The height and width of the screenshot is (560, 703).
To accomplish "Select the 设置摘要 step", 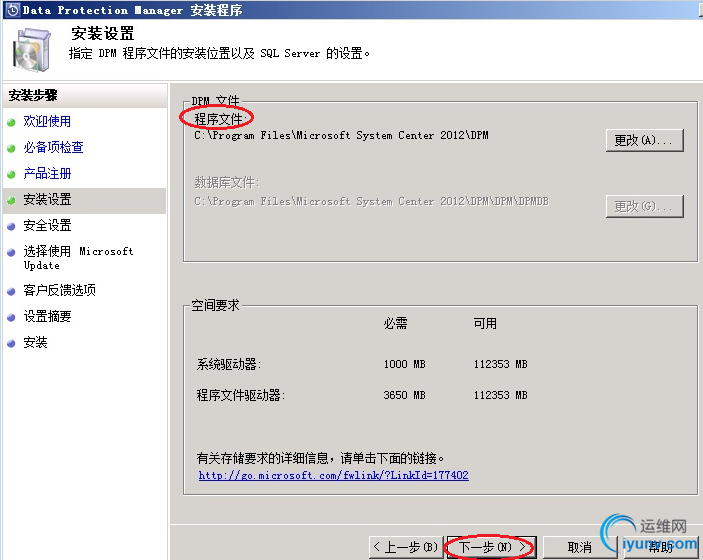I will 47,316.
